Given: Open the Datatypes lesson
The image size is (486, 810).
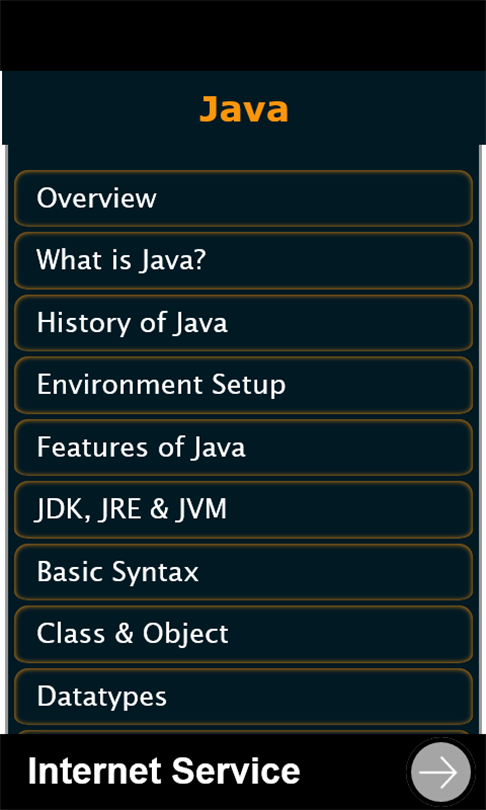Looking at the screenshot, I should 243,696.
